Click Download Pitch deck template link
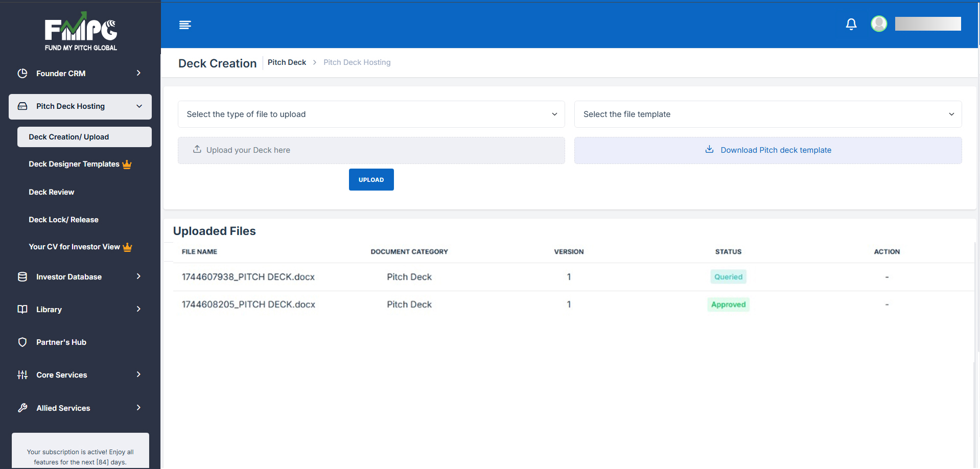The width and height of the screenshot is (980, 469). (x=775, y=150)
